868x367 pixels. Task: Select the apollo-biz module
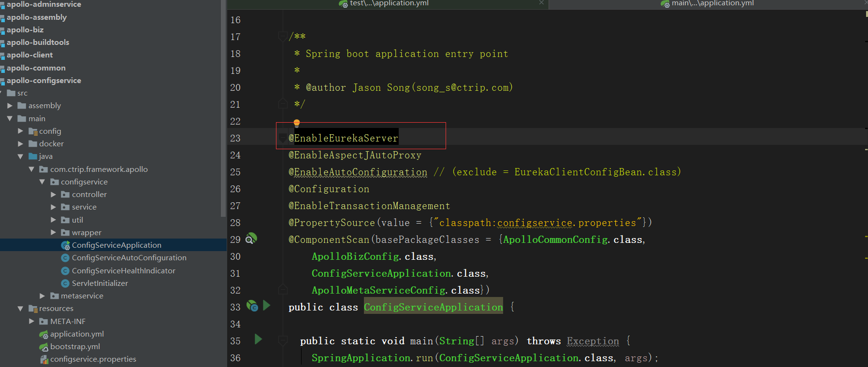click(25, 30)
